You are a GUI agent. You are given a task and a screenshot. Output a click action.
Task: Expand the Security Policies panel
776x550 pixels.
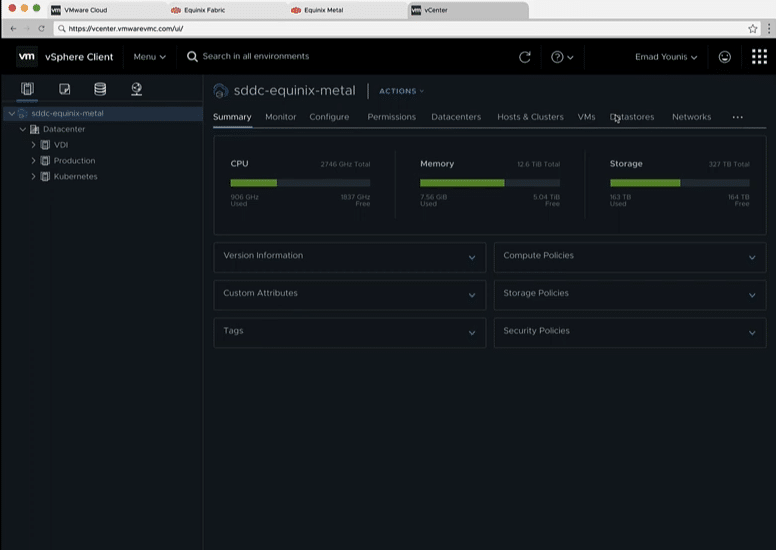tap(752, 333)
